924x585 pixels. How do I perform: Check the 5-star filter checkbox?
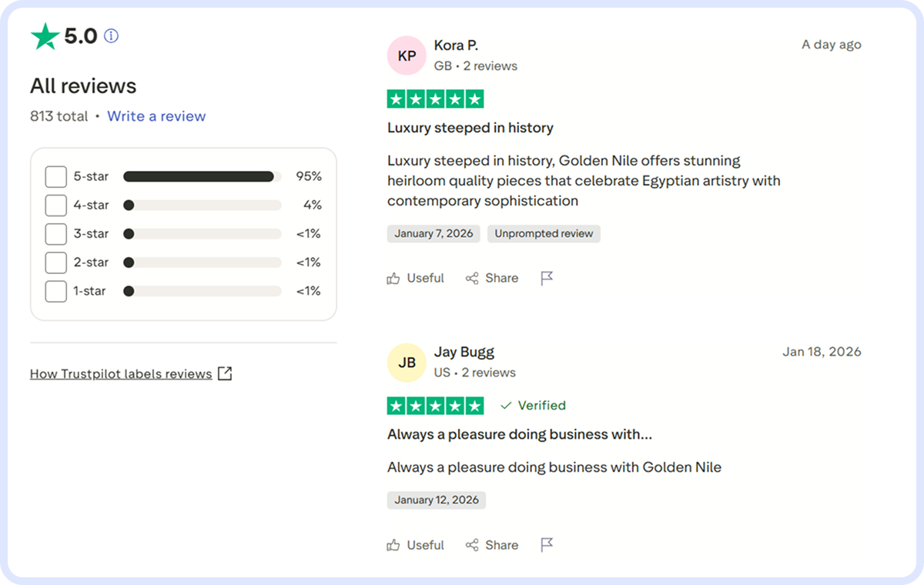(x=56, y=176)
